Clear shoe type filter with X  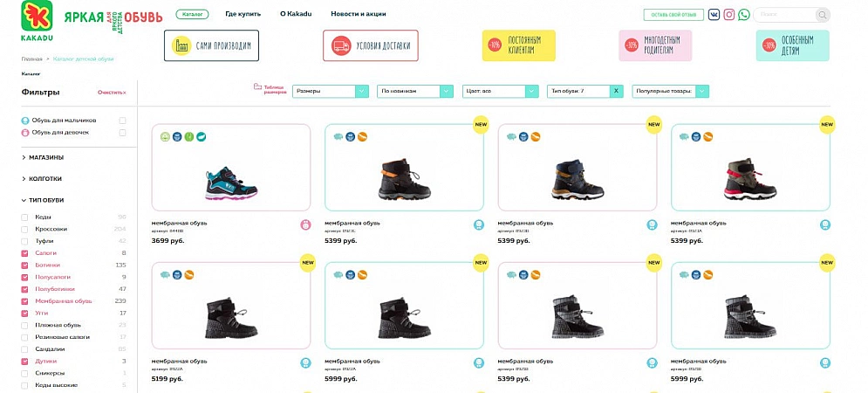coord(617,91)
